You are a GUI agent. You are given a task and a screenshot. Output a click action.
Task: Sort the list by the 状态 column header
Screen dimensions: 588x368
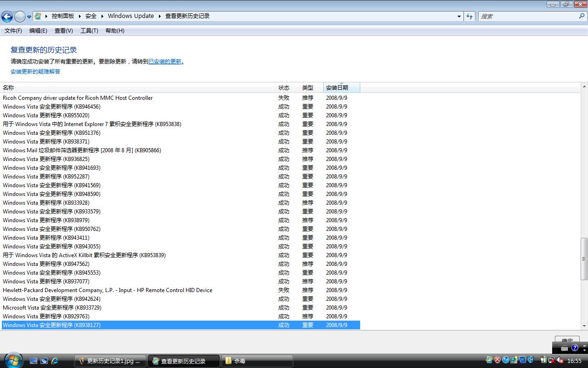click(x=288, y=87)
